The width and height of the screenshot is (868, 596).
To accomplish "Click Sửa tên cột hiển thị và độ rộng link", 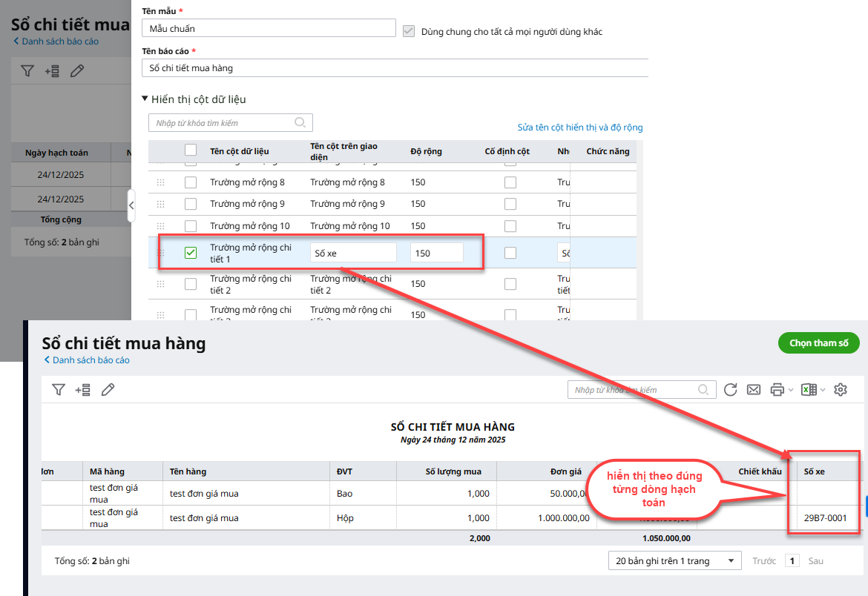I will pyautogui.click(x=580, y=128).
